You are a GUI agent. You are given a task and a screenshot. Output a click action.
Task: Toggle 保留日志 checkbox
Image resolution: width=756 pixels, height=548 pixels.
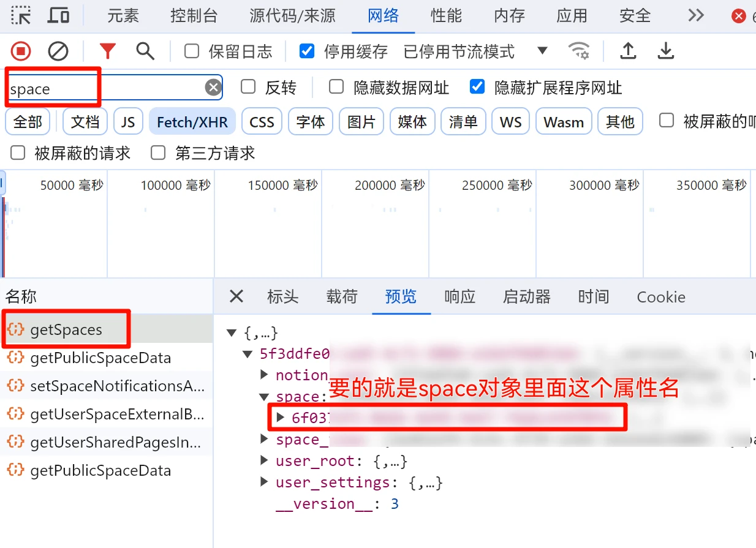[x=192, y=51]
